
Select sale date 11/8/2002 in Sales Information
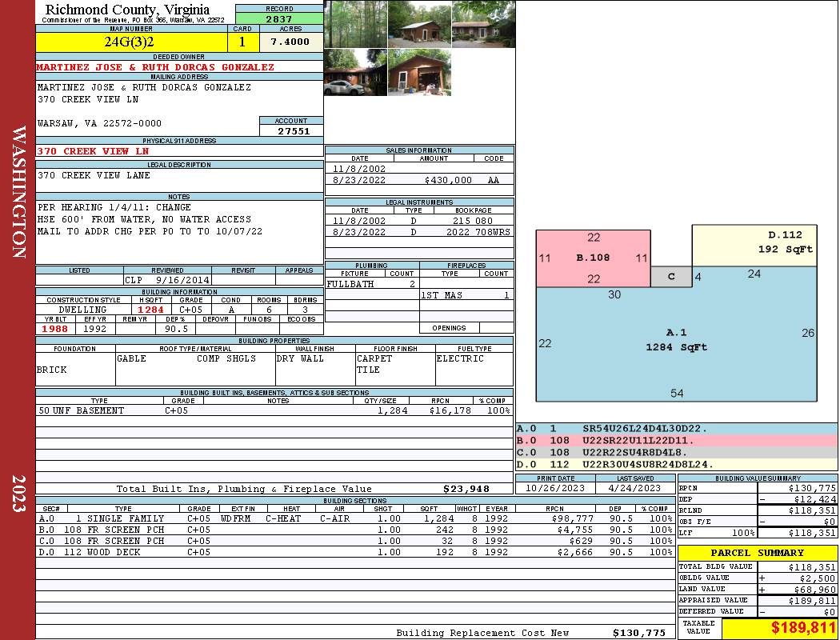[359, 169]
